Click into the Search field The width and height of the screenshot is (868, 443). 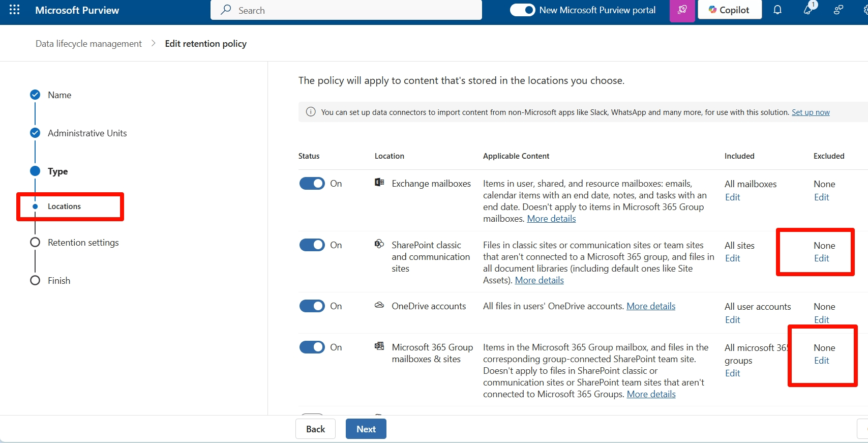coord(346,10)
